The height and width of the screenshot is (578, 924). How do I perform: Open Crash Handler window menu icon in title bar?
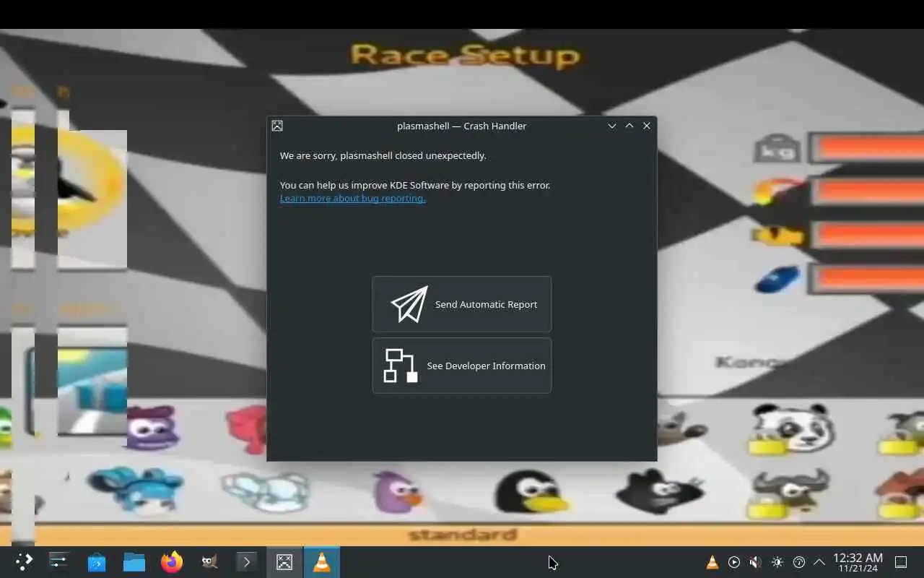coord(277,126)
